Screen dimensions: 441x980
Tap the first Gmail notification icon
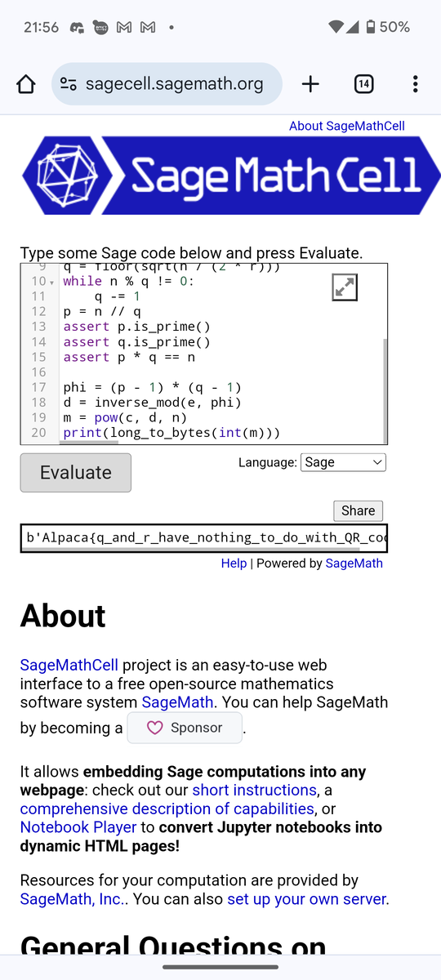click(x=124, y=27)
